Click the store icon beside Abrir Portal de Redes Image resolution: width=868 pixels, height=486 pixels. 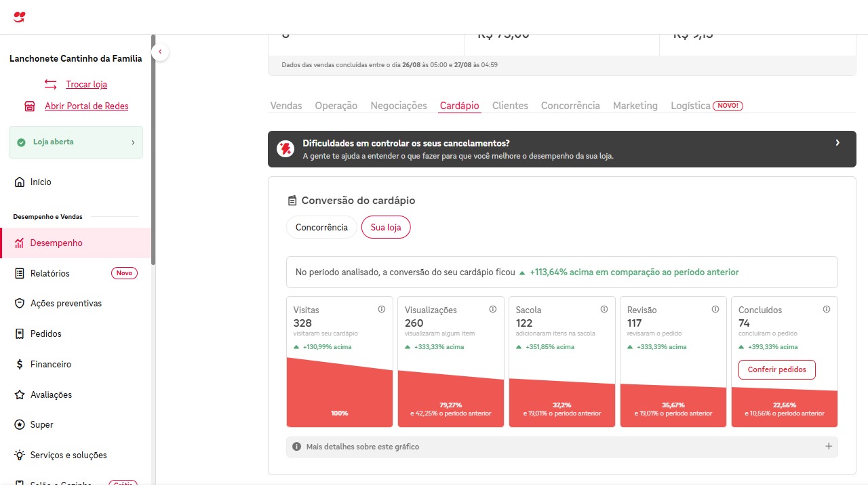(30, 106)
